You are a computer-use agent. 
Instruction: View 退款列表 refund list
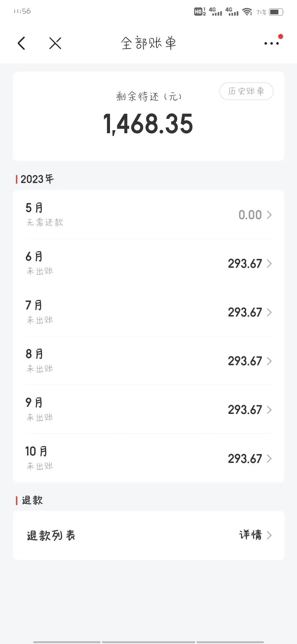click(x=51, y=536)
